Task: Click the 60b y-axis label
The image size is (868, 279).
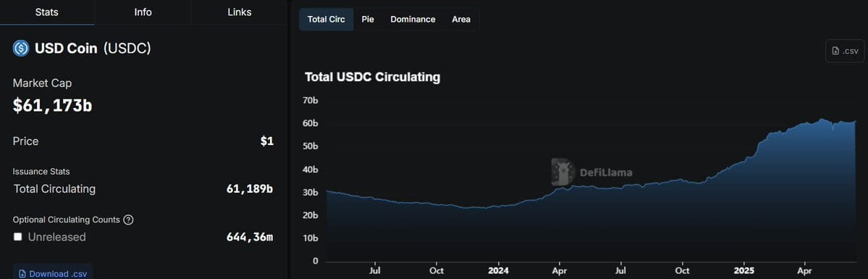Action: [311, 124]
